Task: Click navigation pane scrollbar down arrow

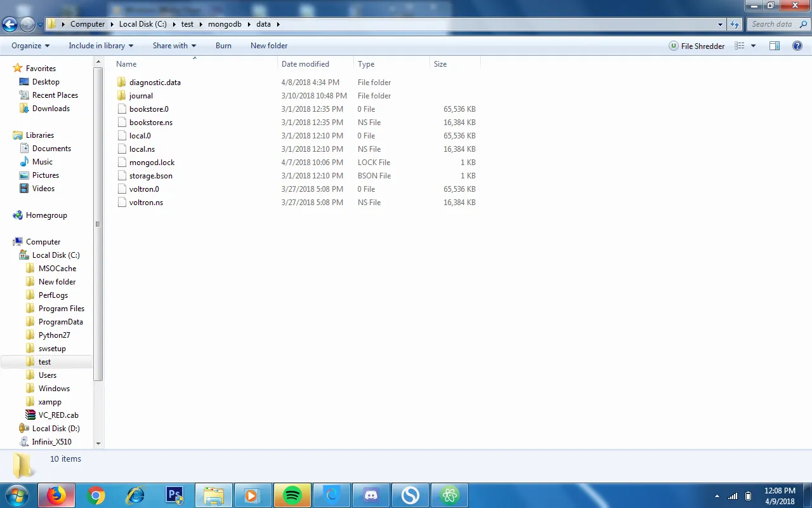Action: [98, 443]
